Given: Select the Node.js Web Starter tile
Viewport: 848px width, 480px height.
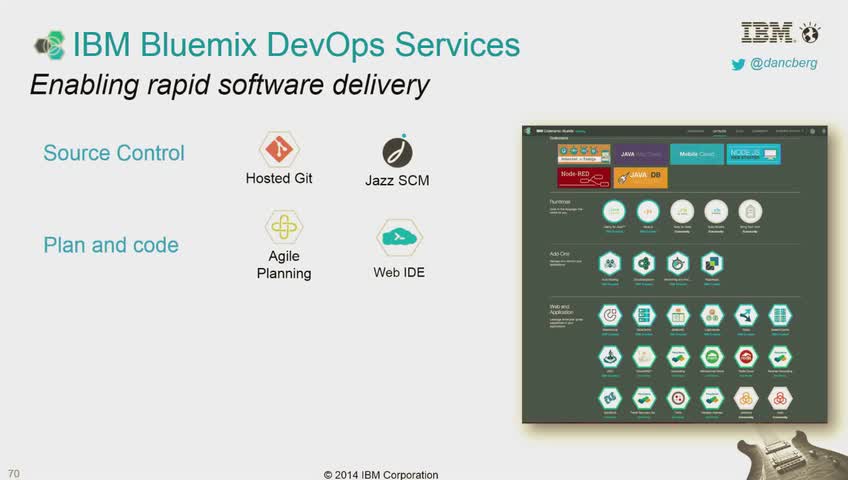Looking at the screenshot, I should click(753, 154).
